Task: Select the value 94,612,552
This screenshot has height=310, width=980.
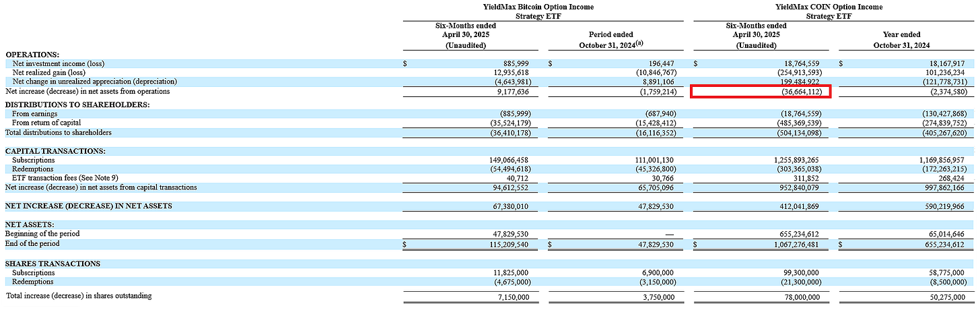Action: click(x=512, y=187)
